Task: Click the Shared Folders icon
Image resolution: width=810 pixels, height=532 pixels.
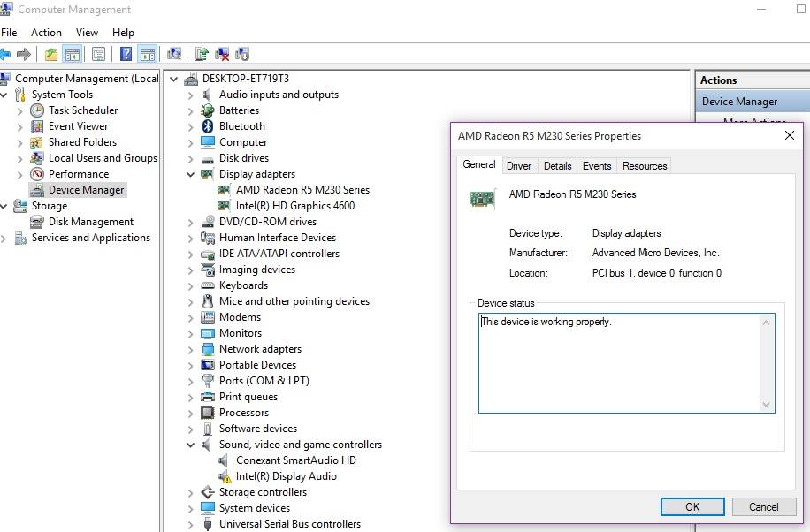Action: [x=37, y=142]
